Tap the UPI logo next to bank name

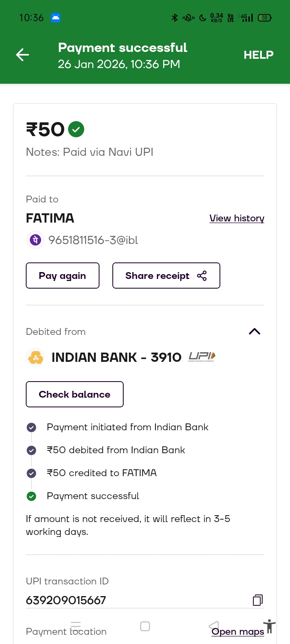[202, 357]
